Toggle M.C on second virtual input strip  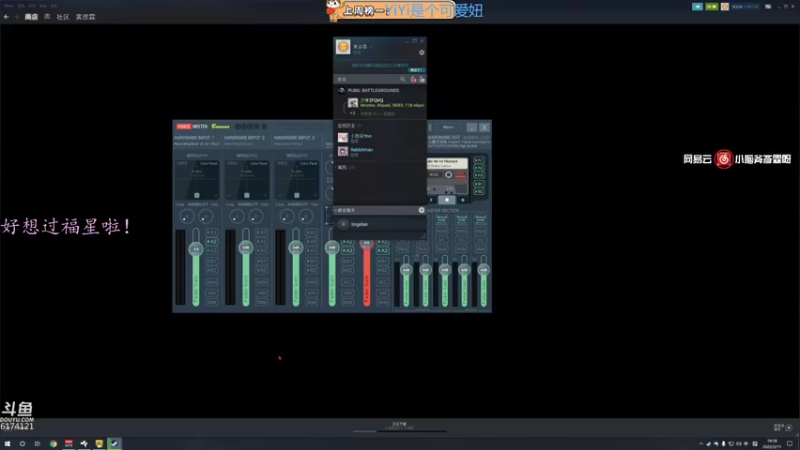pos(383,282)
